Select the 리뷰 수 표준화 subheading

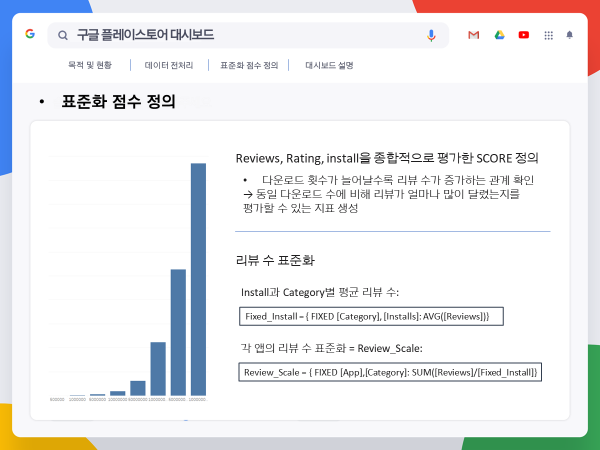[x=275, y=261]
